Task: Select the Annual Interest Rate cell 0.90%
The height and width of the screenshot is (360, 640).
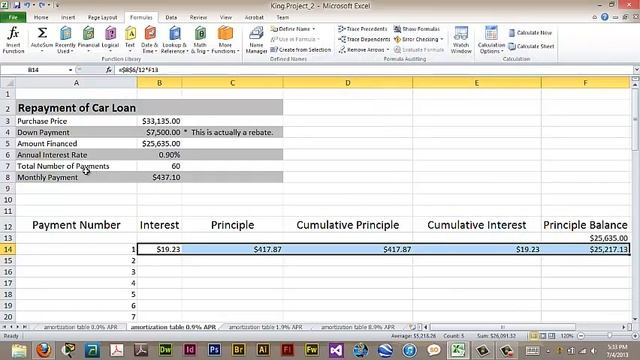Action: (159, 155)
